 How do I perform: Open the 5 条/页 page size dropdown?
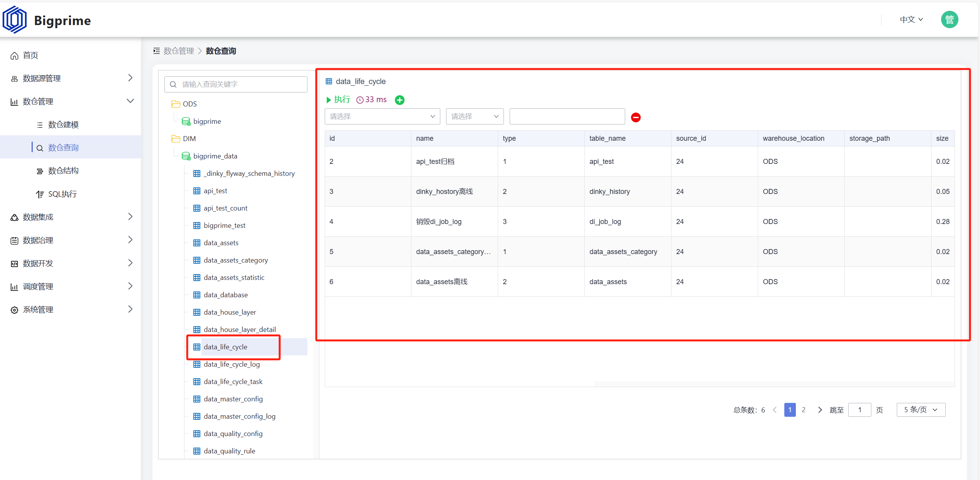(921, 410)
